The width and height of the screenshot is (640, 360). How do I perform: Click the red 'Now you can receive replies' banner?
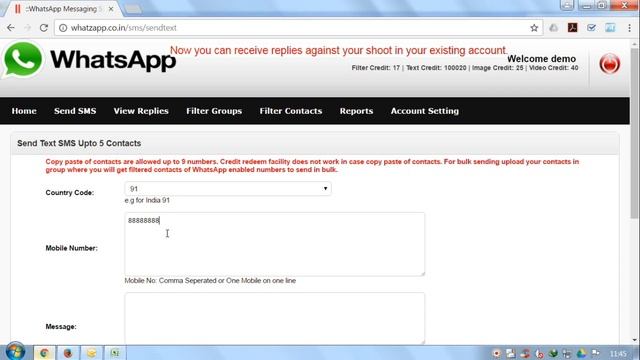[338, 51]
